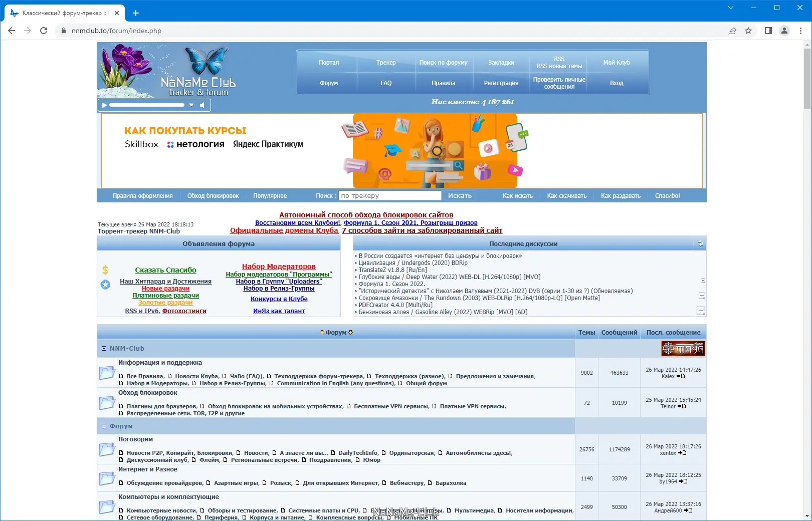The height and width of the screenshot is (521, 812).
Task: Click bookmark star in the address bar
Action: click(x=749, y=31)
